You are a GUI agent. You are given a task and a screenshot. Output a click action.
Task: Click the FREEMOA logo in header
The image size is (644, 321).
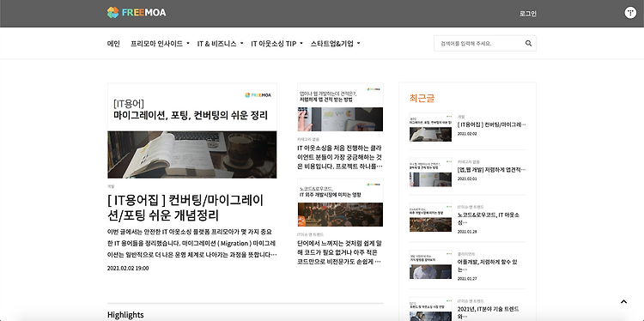point(137,12)
